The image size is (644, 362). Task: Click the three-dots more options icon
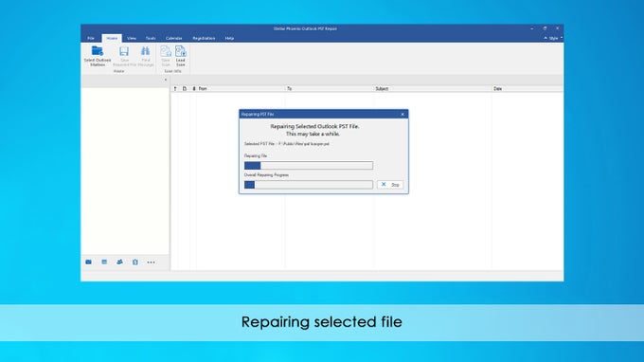pos(152,262)
